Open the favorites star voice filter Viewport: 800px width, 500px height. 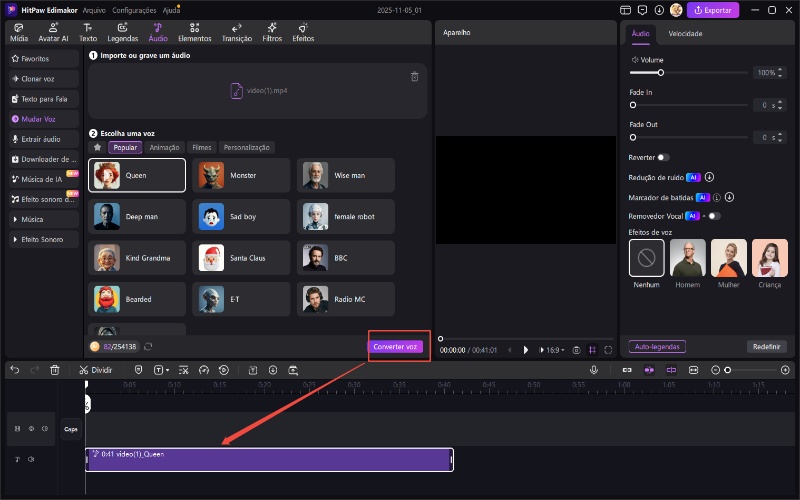tap(97, 147)
